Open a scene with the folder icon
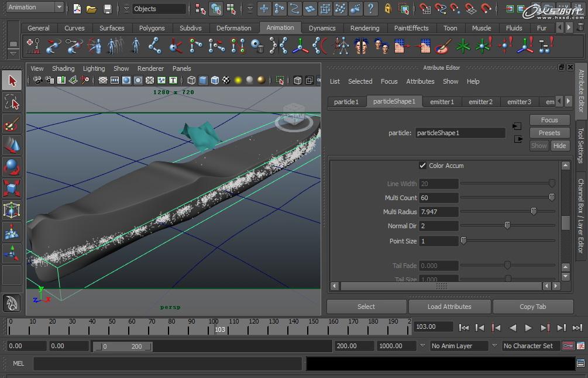 coord(92,8)
